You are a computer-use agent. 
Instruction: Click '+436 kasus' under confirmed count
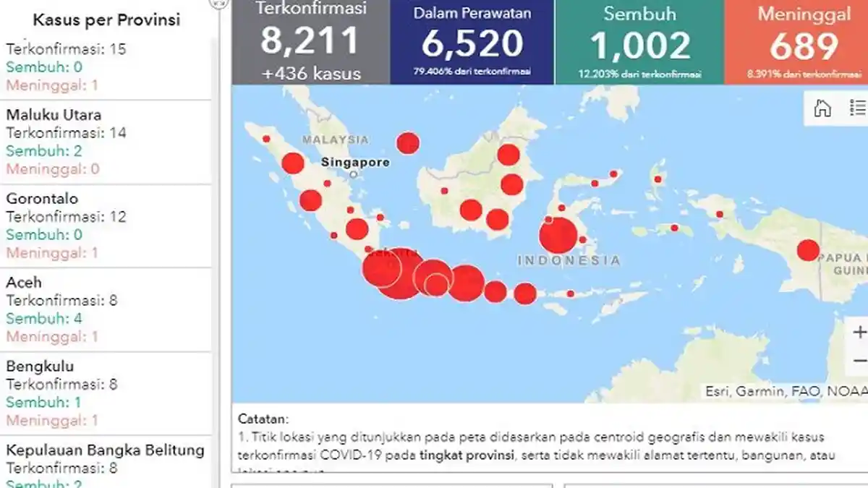(x=311, y=73)
